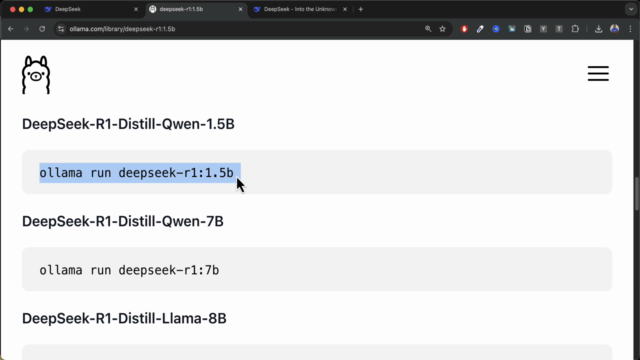Close the deepseek-r1:1.5b tab
Viewport: 640px width, 360px height.
click(x=240, y=9)
